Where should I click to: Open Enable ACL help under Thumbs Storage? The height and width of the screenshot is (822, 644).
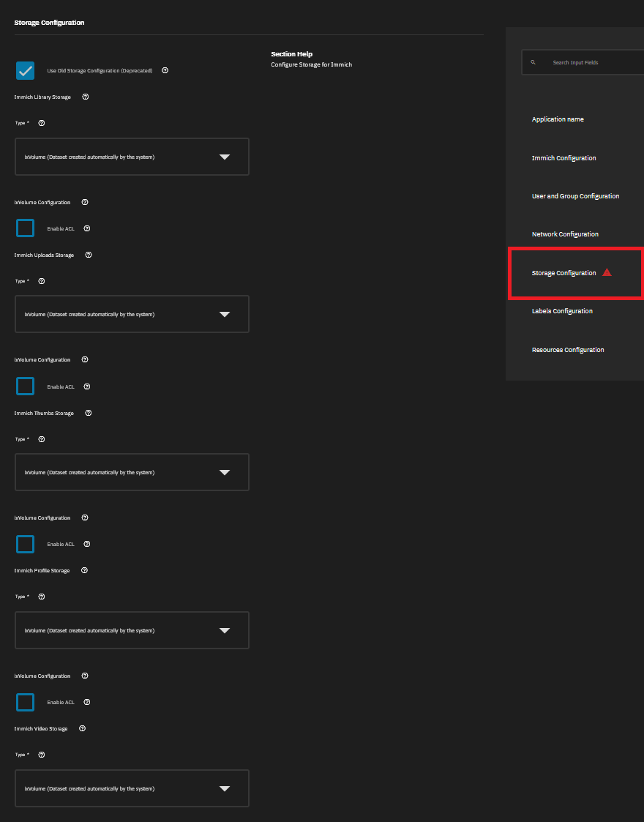point(87,544)
